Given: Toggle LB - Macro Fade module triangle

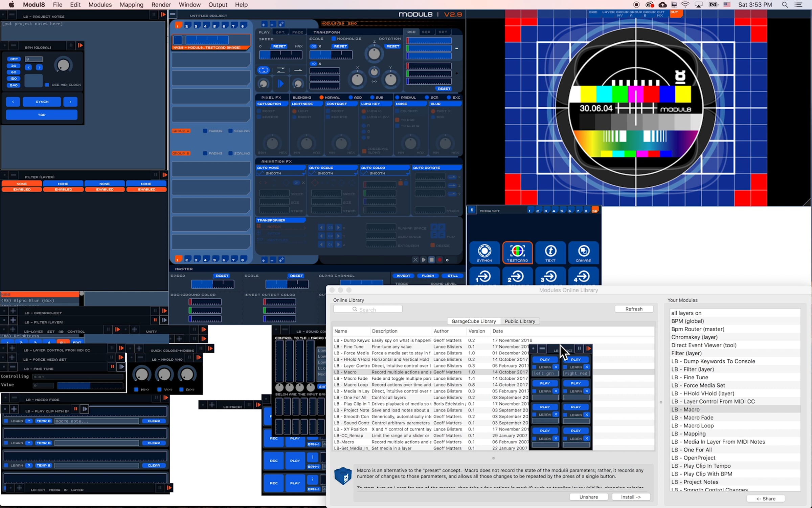Looking at the screenshot, I should click(165, 398).
